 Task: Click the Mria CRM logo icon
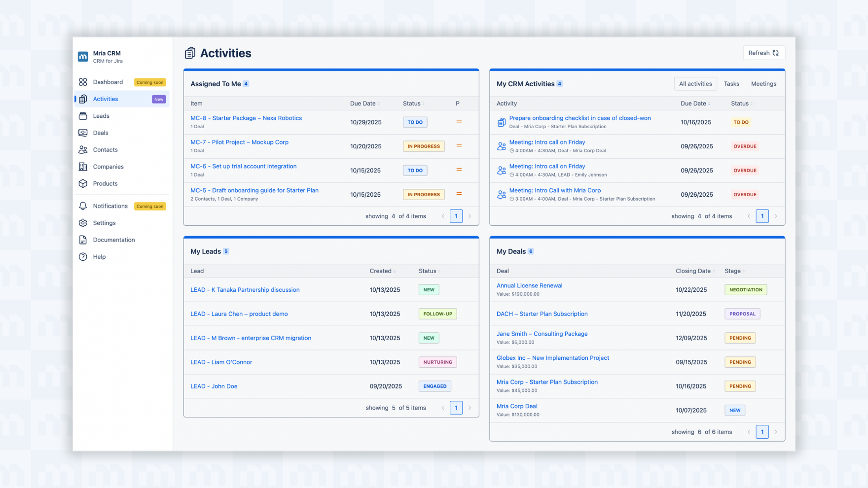(x=83, y=57)
